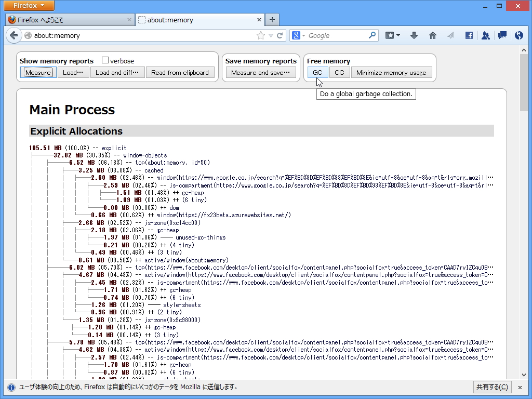Collapse top(about:memory, id=50) node
Screen dimensions: 532x399
point(139,163)
